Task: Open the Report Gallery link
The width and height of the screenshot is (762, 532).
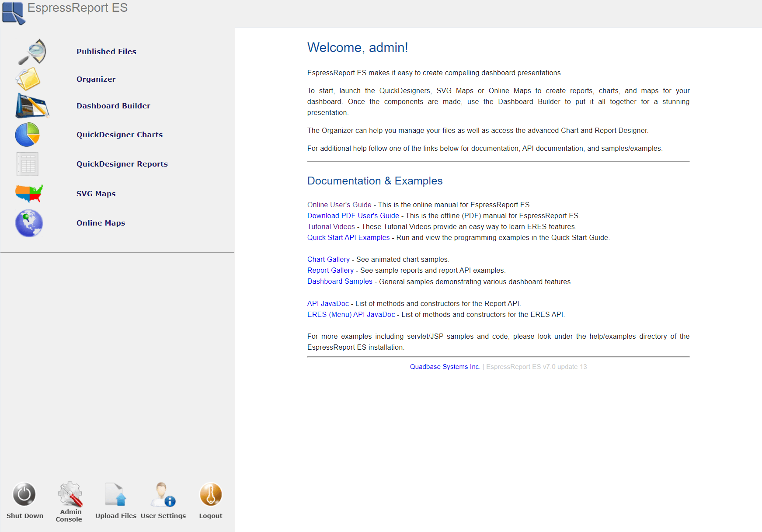Action: pyautogui.click(x=331, y=270)
